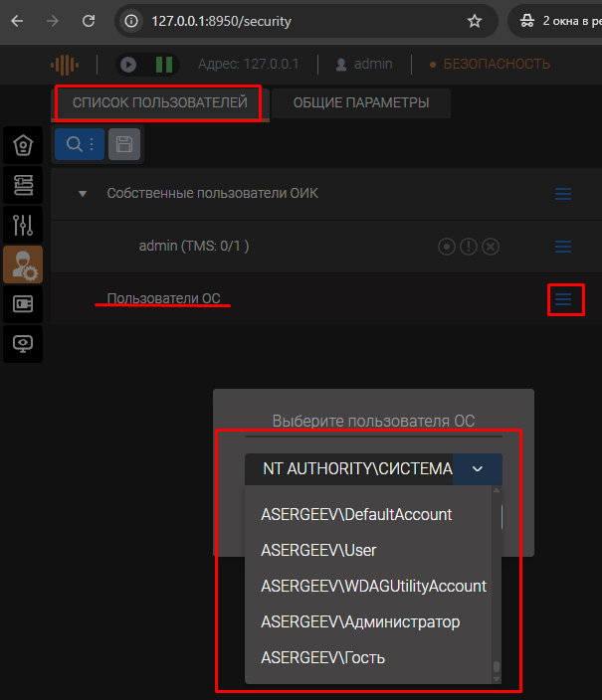Open the NT AUTHORITY\СИСТЕМА user dropdown
602x700 pixels.
[373, 468]
